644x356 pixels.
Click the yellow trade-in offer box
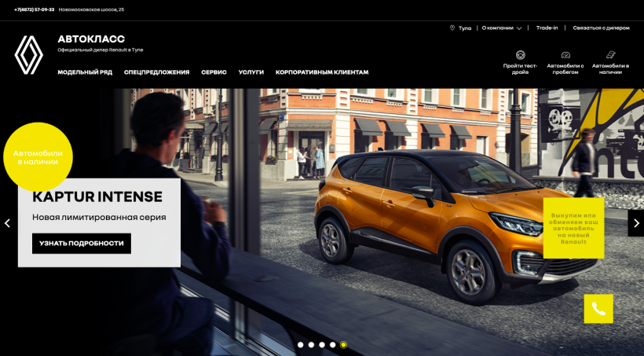[x=573, y=228]
